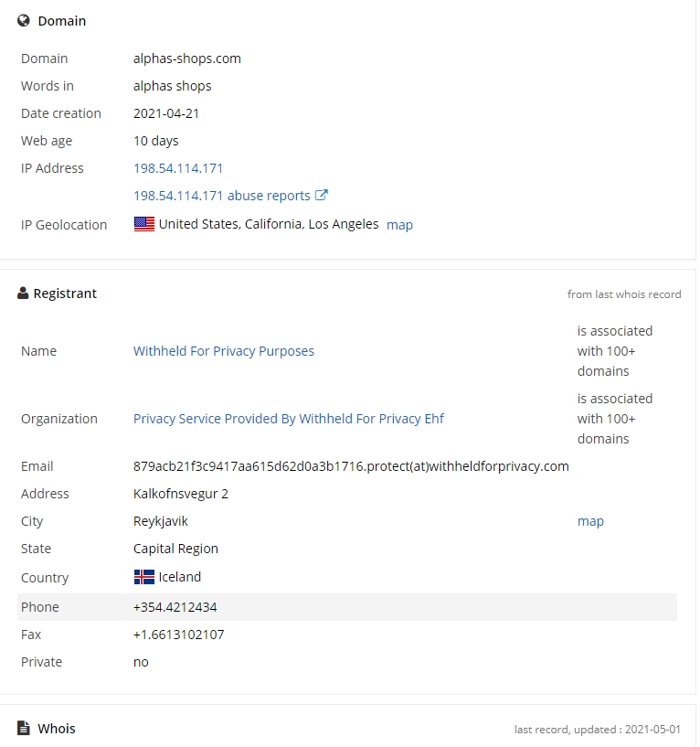
Task: Click the external link icon after abuse reports
Action: 322,195
